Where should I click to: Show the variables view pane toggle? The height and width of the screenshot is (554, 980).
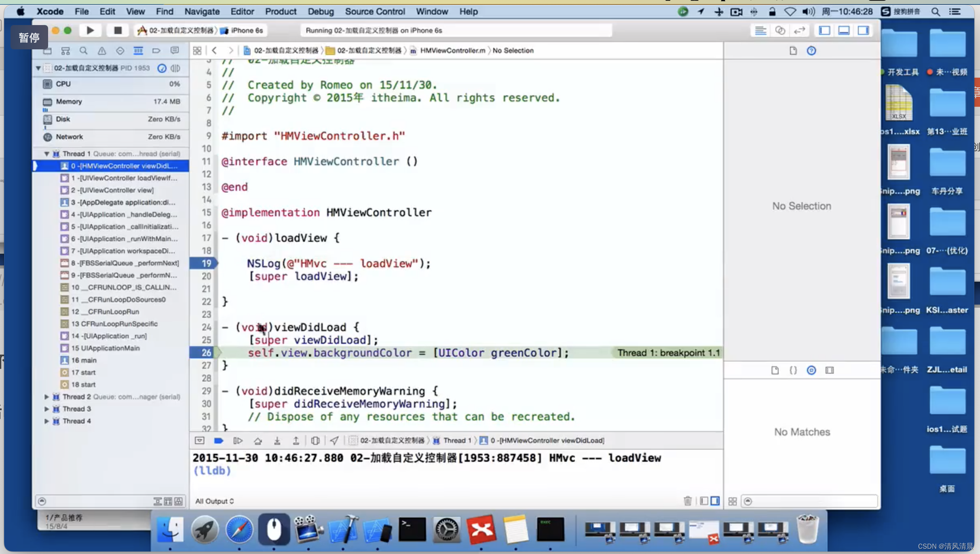pyautogui.click(x=704, y=501)
